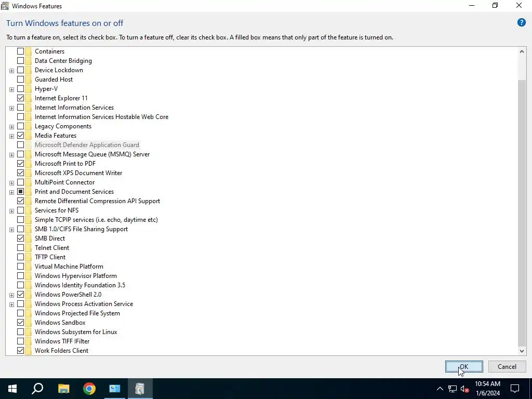Uncheck Windows Sandbox feature

click(20, 322)
